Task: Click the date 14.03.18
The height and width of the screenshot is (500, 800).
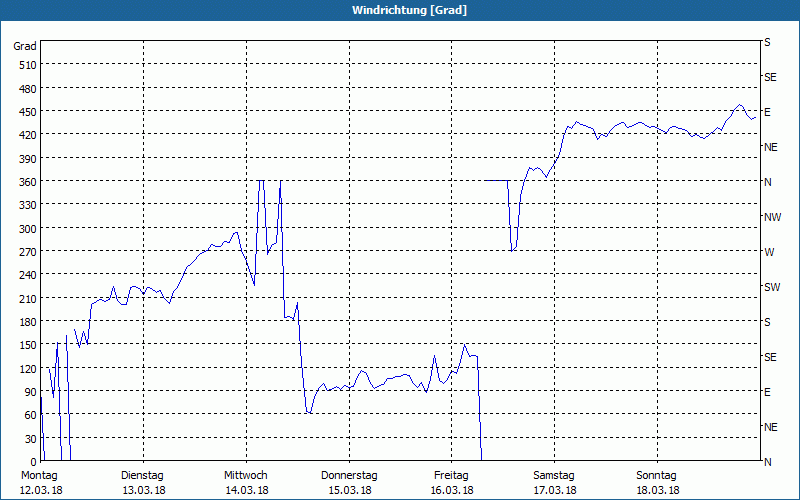Action: point(247,490)
